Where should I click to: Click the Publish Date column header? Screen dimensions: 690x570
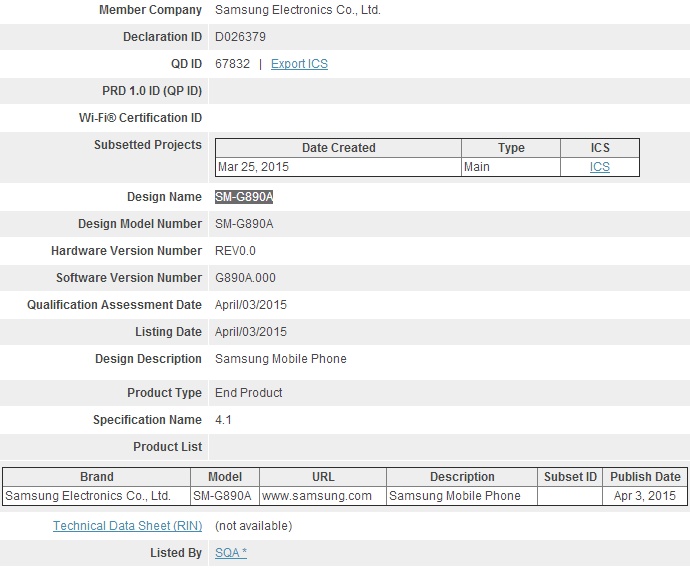tap(646, 477)
